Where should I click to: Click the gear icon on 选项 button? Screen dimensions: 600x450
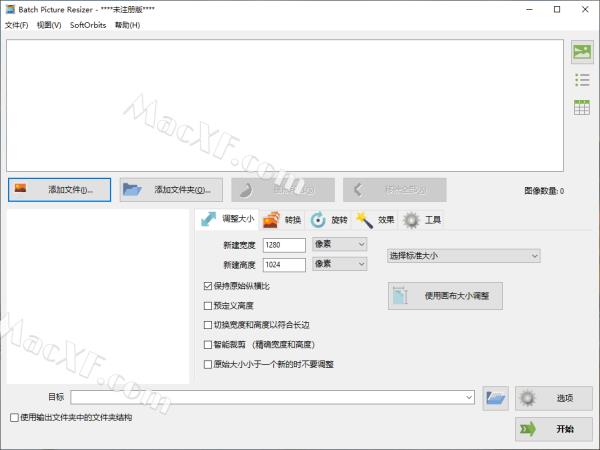(x=528, y=398)
